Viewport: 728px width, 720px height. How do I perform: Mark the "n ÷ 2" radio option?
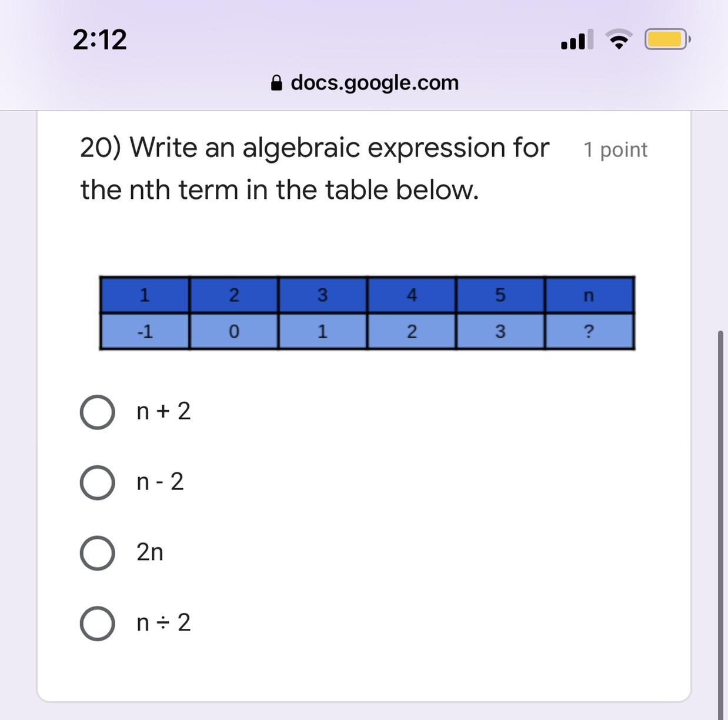pyautogui.click(x=97, y=624)
